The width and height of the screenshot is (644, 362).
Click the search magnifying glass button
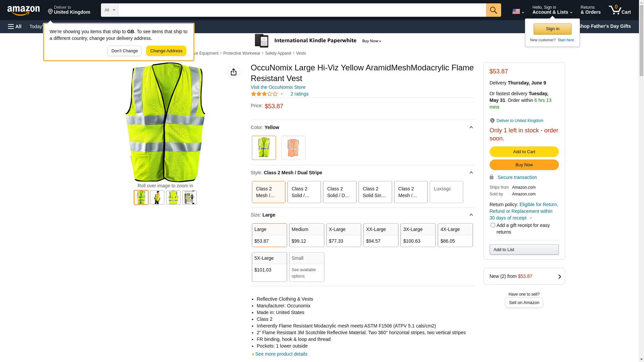493,10
